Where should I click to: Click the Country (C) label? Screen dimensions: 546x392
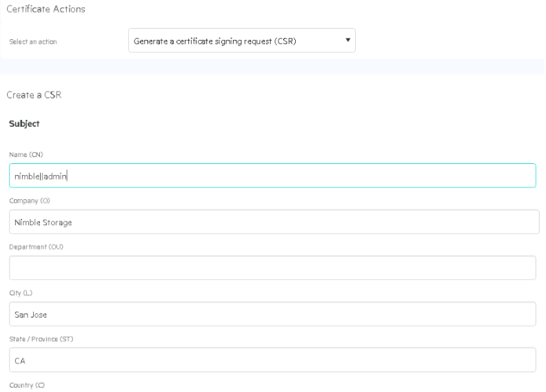click(27, 385)
